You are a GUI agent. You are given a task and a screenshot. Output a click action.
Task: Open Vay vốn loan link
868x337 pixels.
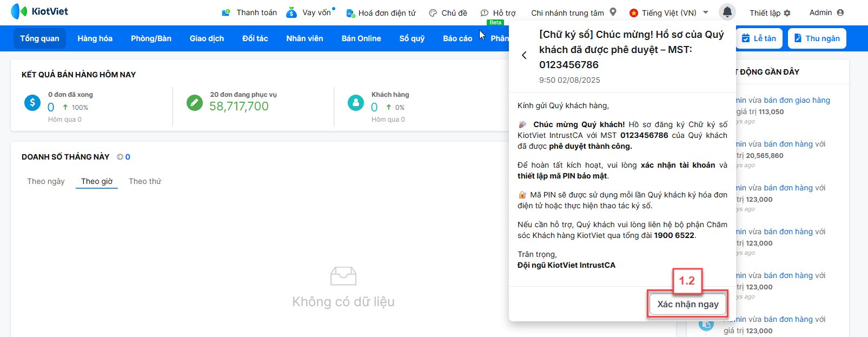pyautogui.click(x=316, y=12)
